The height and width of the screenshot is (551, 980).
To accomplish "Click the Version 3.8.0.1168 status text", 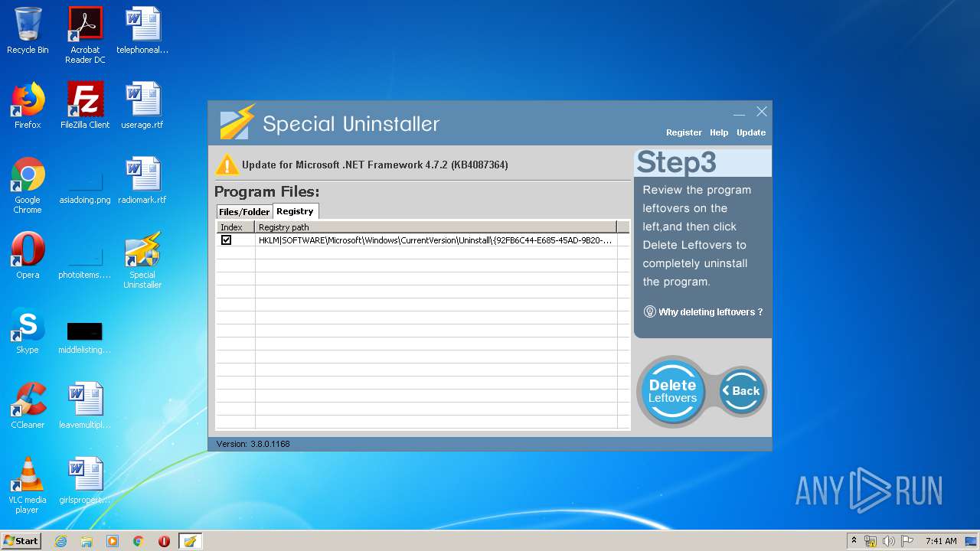I will coord(253,444).
